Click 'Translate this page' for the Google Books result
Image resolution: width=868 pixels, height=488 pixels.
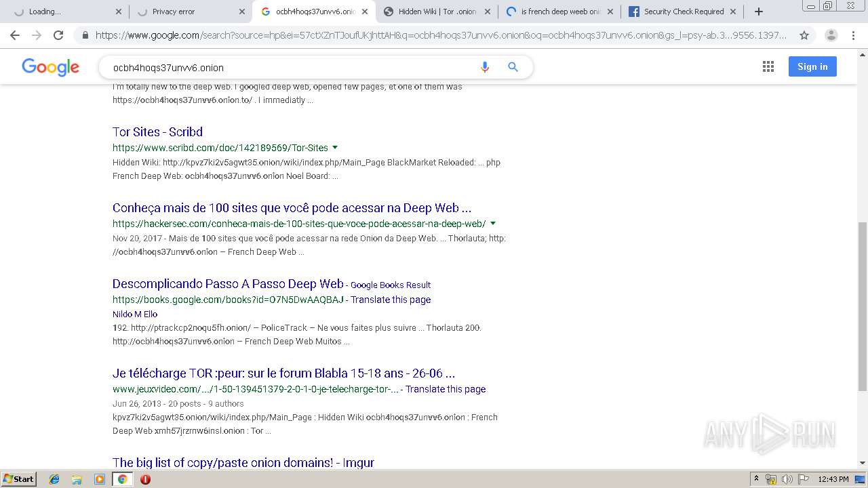point(391,300)
